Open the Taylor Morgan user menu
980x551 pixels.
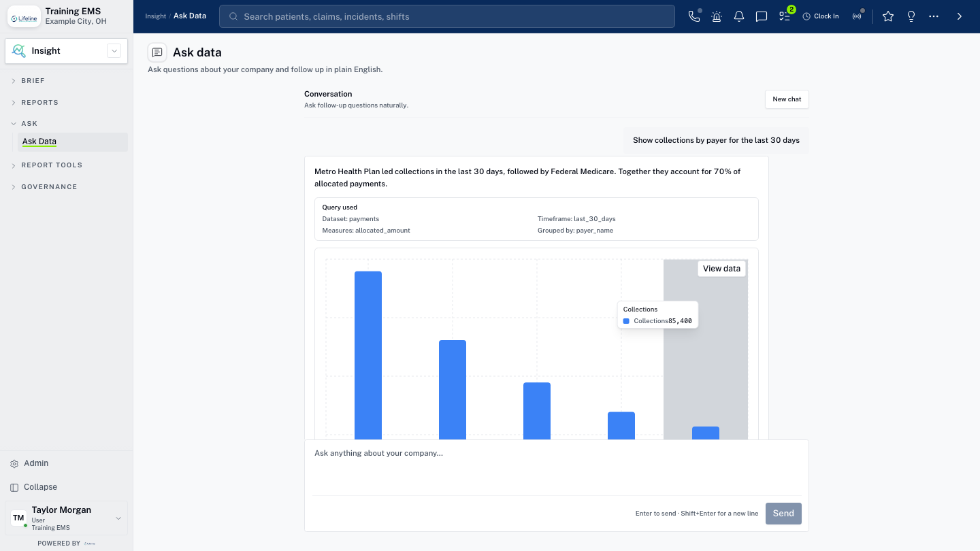coord(67,518)
